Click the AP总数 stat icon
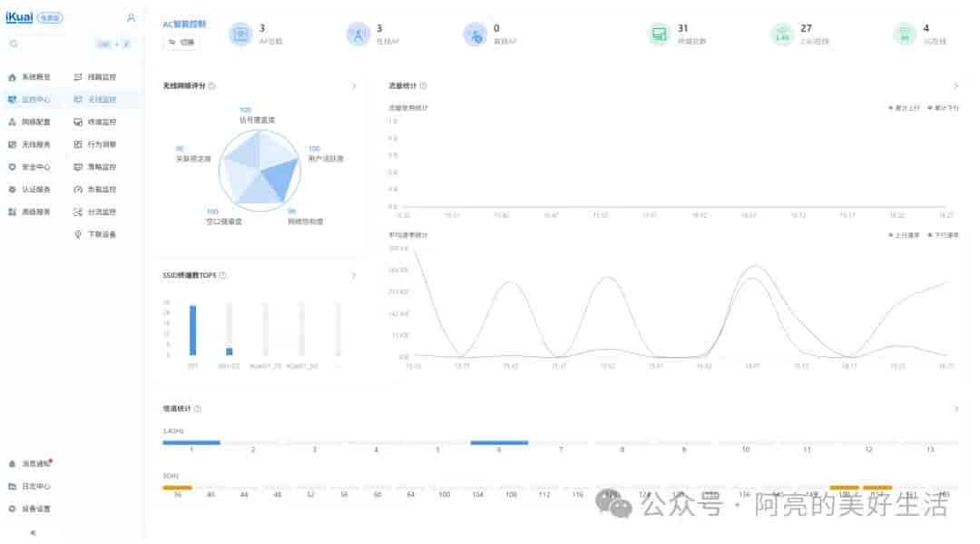980x544 pixels. (x=240, y=35)
